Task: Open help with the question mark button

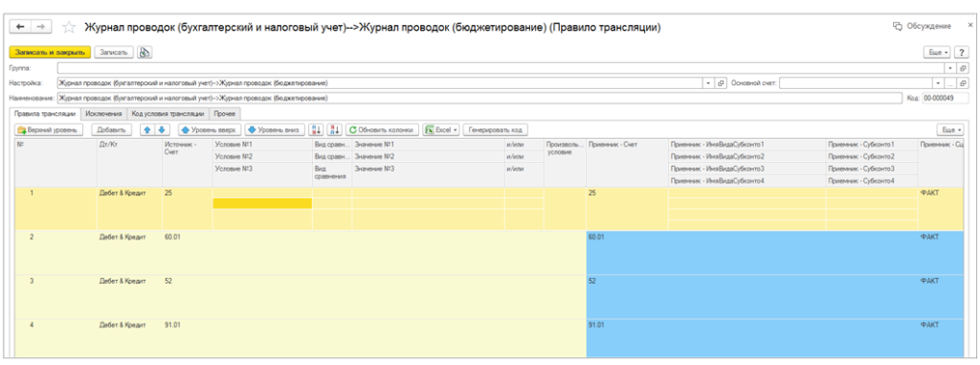Action: pyautogui.click(x=961, y=53)
